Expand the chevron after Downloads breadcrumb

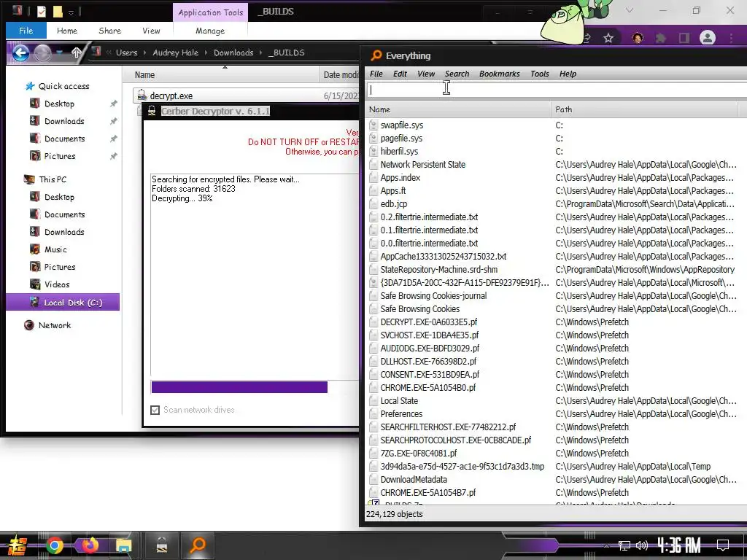pyautogui.click(x=261, y=52)
